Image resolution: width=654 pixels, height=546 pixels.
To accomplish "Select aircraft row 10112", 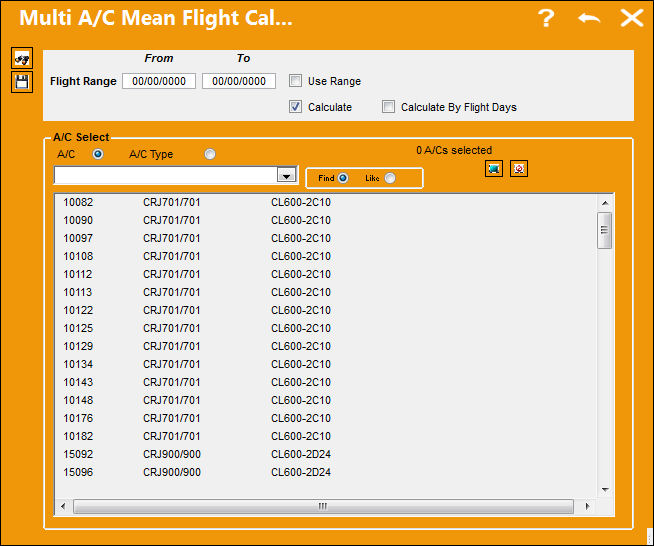I will pyautogui.click(x=325, y=274).
